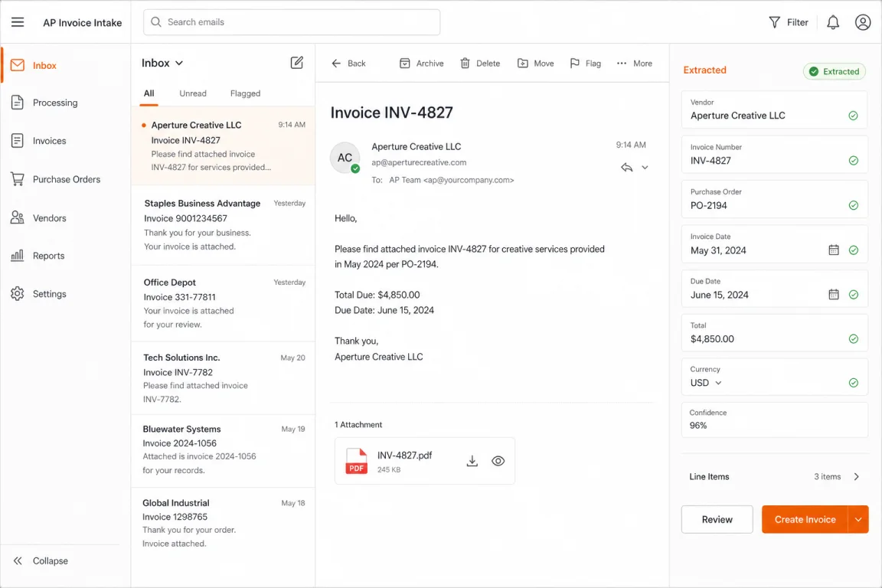Screen dimensions: 882x588
Task: Click the PDF file icon
Action: tap(356, 461)
